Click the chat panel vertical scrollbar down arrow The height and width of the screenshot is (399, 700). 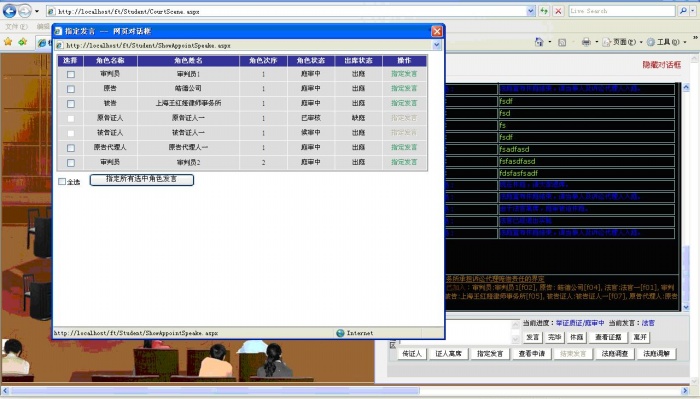point(686,307)
